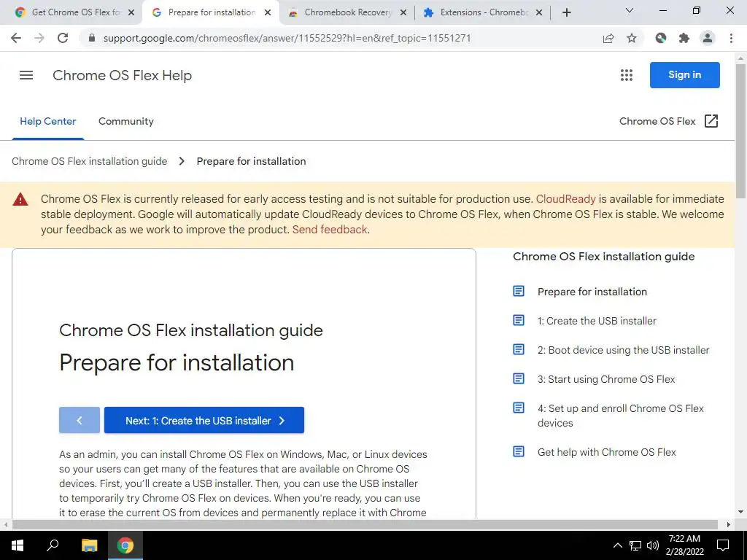Open the Windows Start menu
Screen dimensions: 747x560
(x=18, y=545)
